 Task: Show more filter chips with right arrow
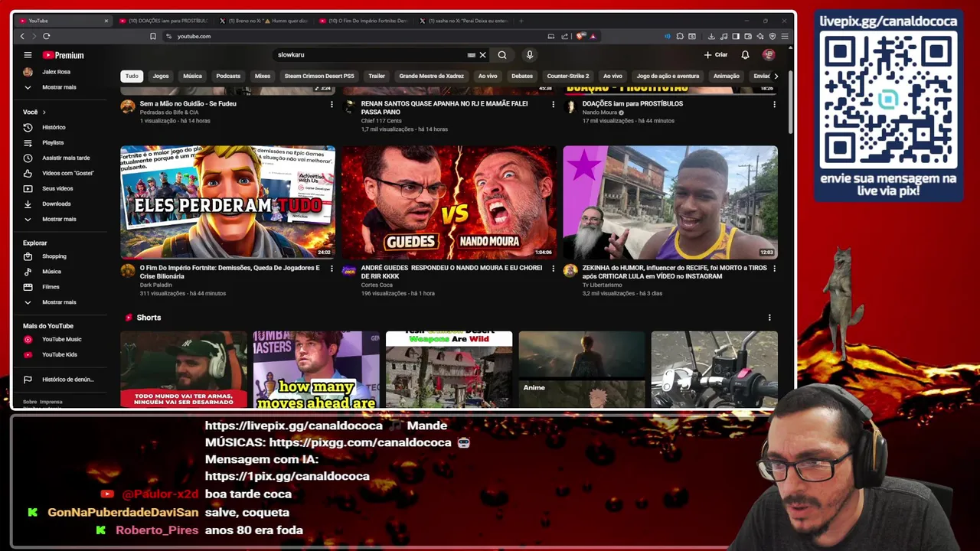click(x=776, y=76)
